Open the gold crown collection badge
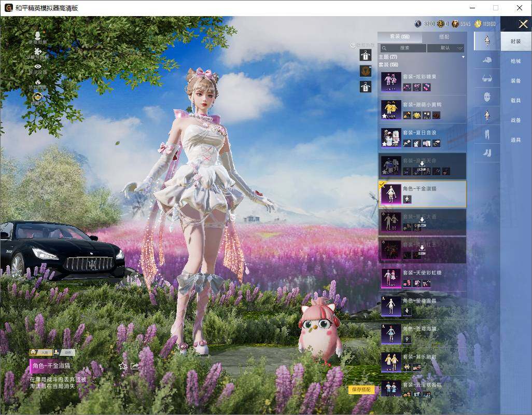Screen dimensions: 532x415 [38, 98]
